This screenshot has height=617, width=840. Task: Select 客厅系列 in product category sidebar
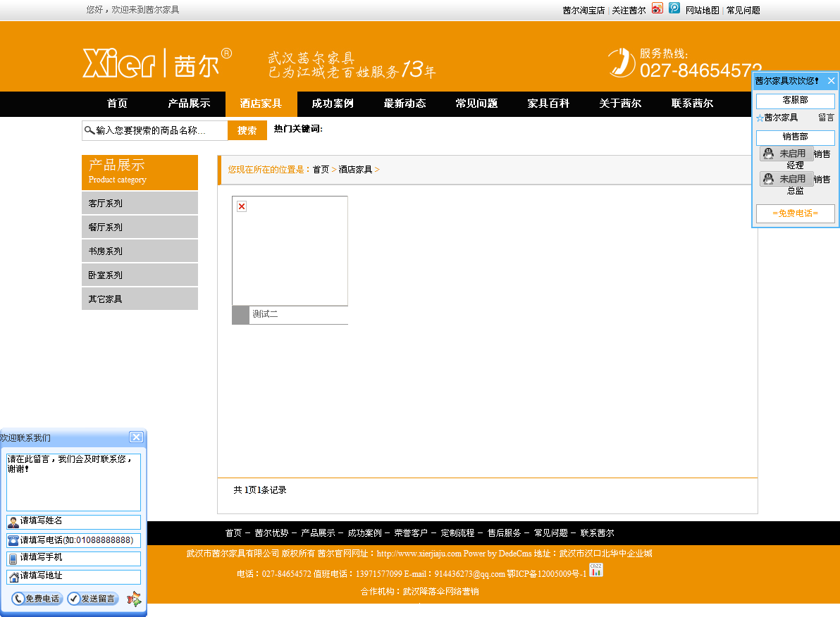pos(140,203)
